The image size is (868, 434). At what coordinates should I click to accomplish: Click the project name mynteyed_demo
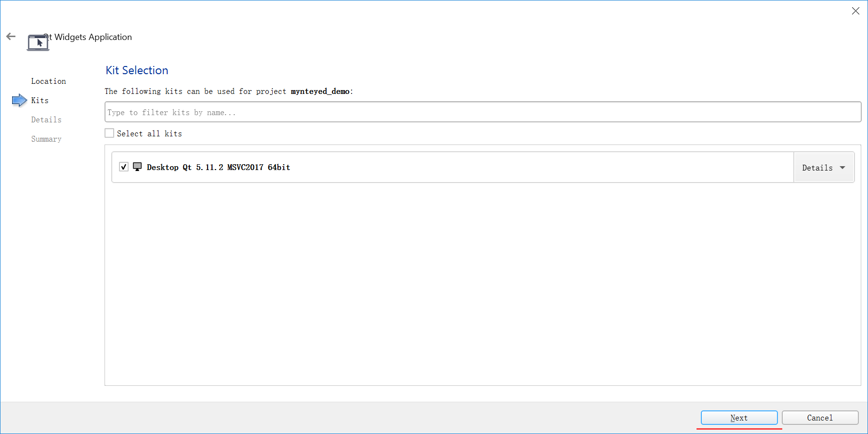(320, 92)
